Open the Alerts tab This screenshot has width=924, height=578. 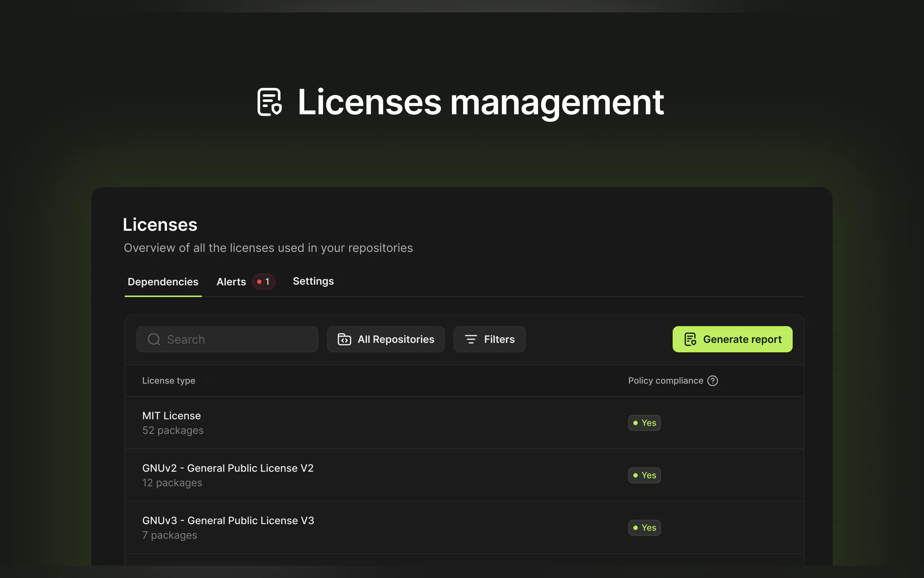pyautogui.click(x=231, y=282)
